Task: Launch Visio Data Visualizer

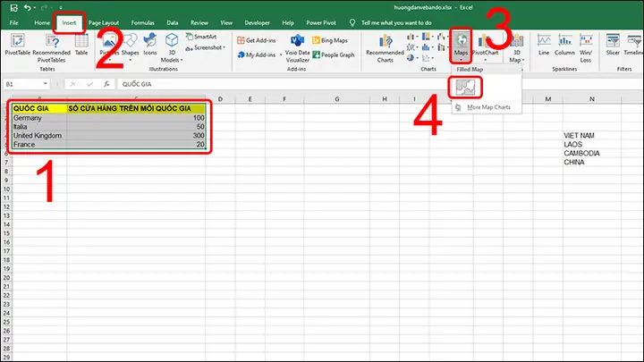Action: 297,48
